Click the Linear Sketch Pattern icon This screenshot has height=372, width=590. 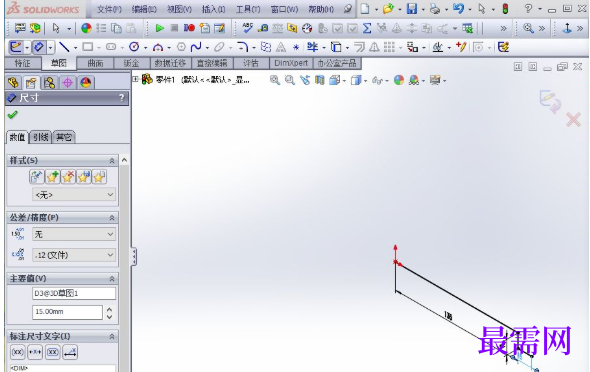(389, 47)
